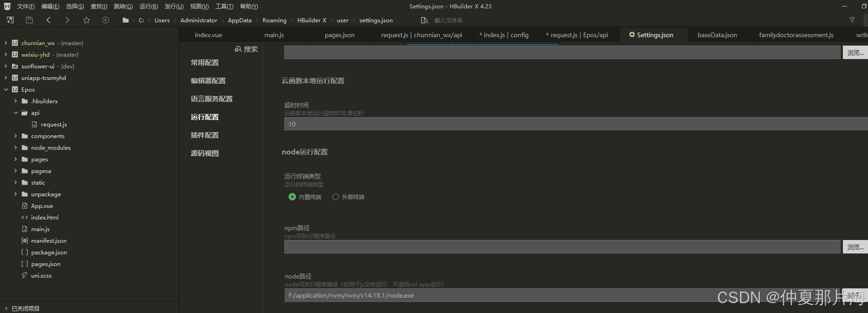Go back with the left arrow
The width and height of the screenshot is (868, 313).
[x=48, y=20]
